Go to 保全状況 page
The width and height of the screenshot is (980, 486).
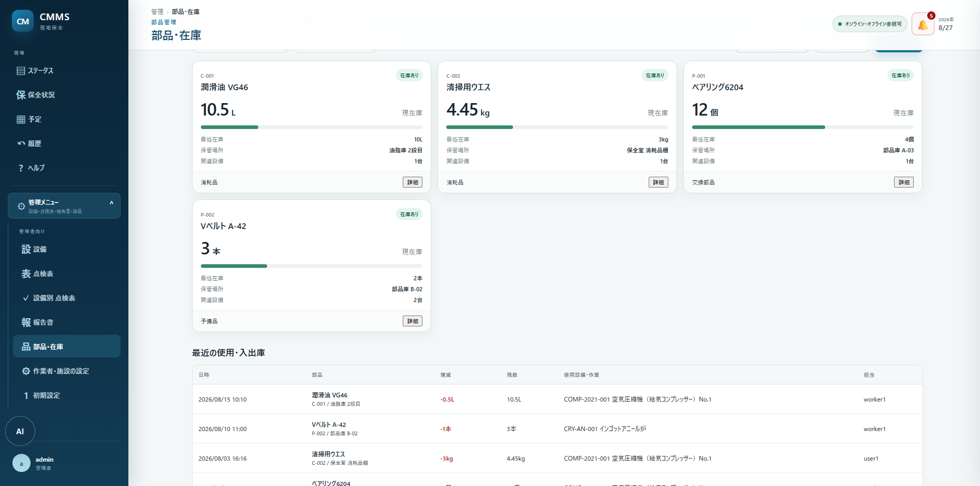coord(64,95)
